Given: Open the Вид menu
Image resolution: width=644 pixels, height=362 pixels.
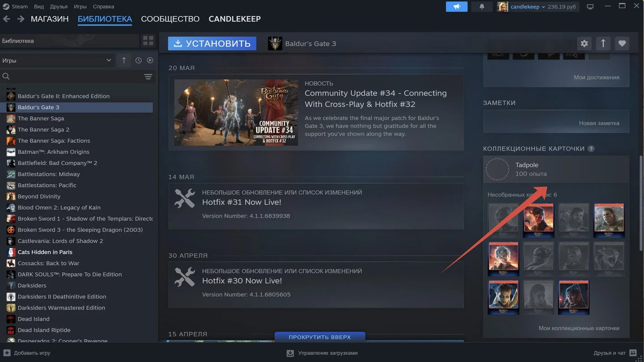Looking at the screenshot, I should coord(39,7).
